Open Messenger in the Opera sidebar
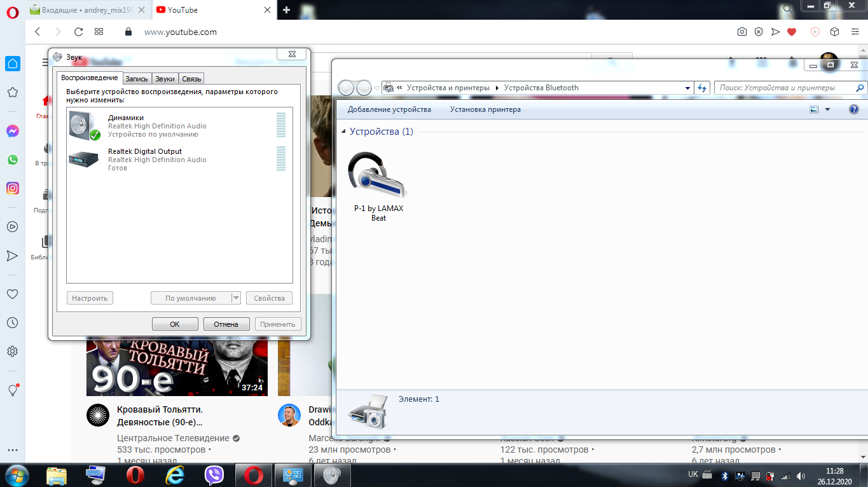The width and height of the screenshot is (868, 487). (12, 131)
